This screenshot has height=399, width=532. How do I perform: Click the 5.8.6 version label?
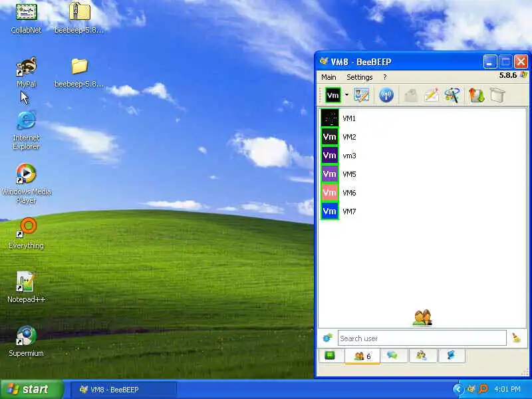(x=508, y=75)
